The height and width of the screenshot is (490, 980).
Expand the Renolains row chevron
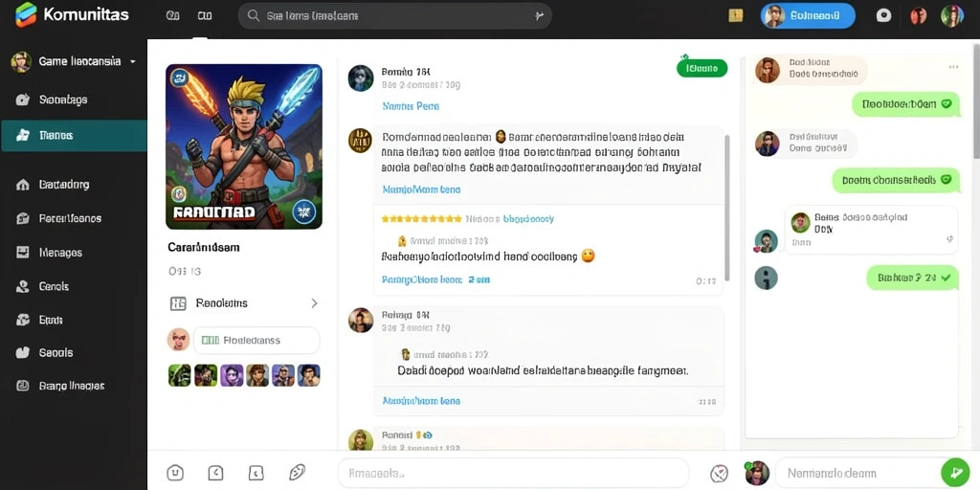coord(314,303)
